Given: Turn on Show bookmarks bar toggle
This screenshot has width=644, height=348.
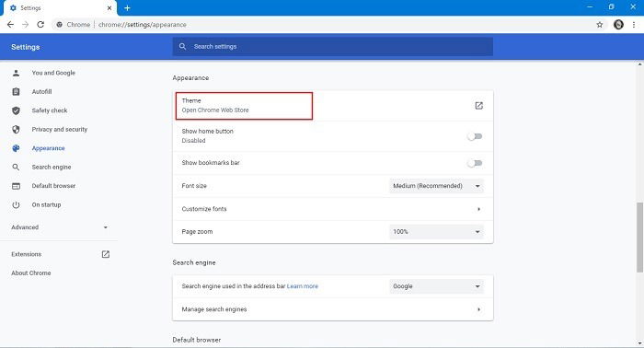Looking at the screenshot, I should 475,163.
